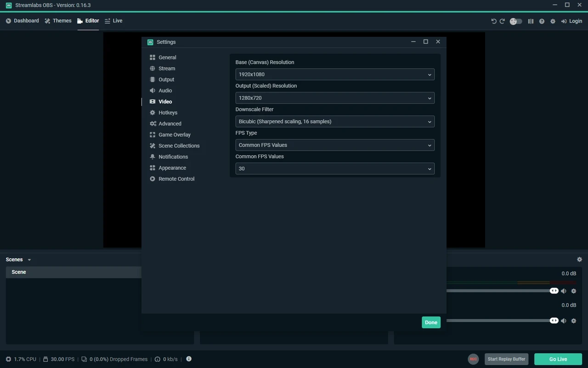Click the undo arrow icon
This screenshot has height=368, width=588.
click(494, 21)
